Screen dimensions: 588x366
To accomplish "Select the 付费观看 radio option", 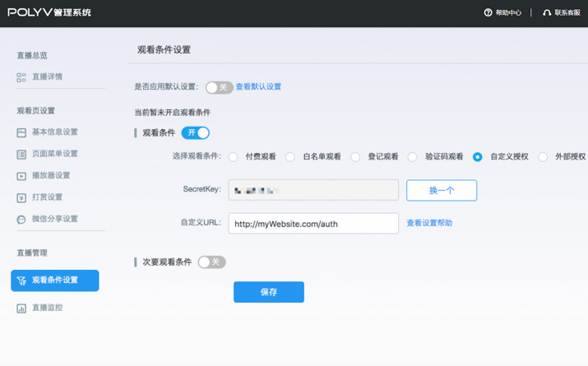I will (x=234, y=157).
